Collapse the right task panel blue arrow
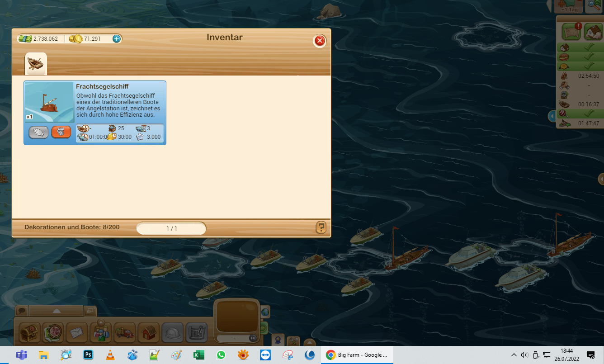 click(x=552, y=116)
